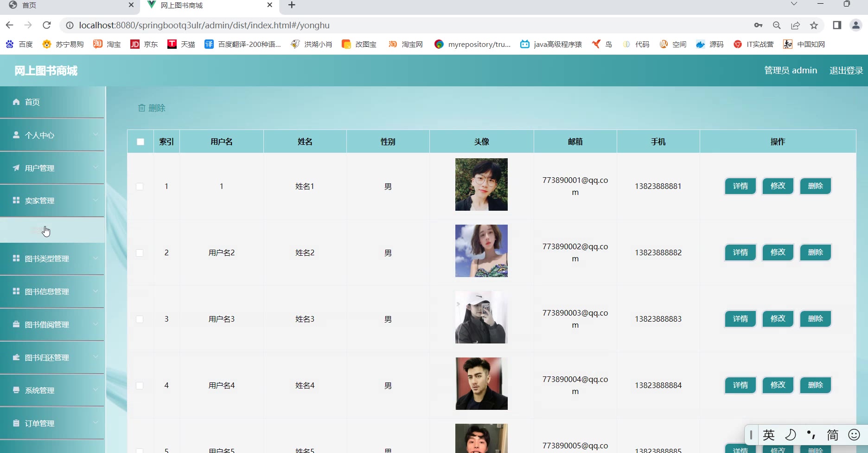View 详情 for user 姓名1
868x453 pixels.
[x=740, y=186]
